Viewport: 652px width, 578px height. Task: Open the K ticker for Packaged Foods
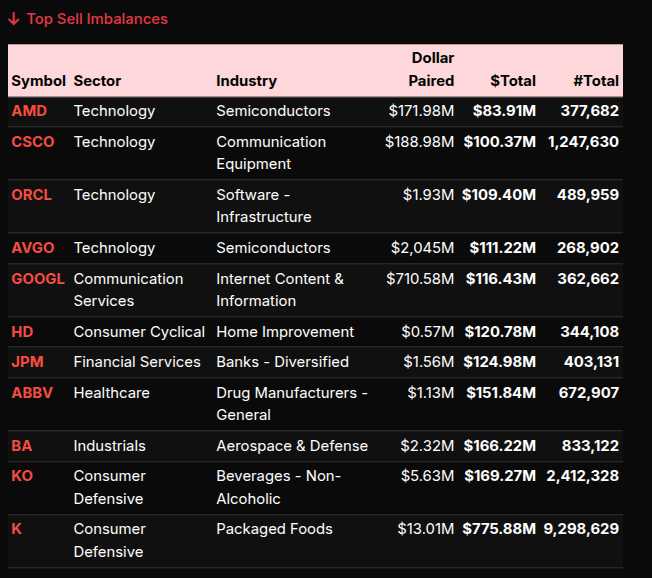click(17, 529)
